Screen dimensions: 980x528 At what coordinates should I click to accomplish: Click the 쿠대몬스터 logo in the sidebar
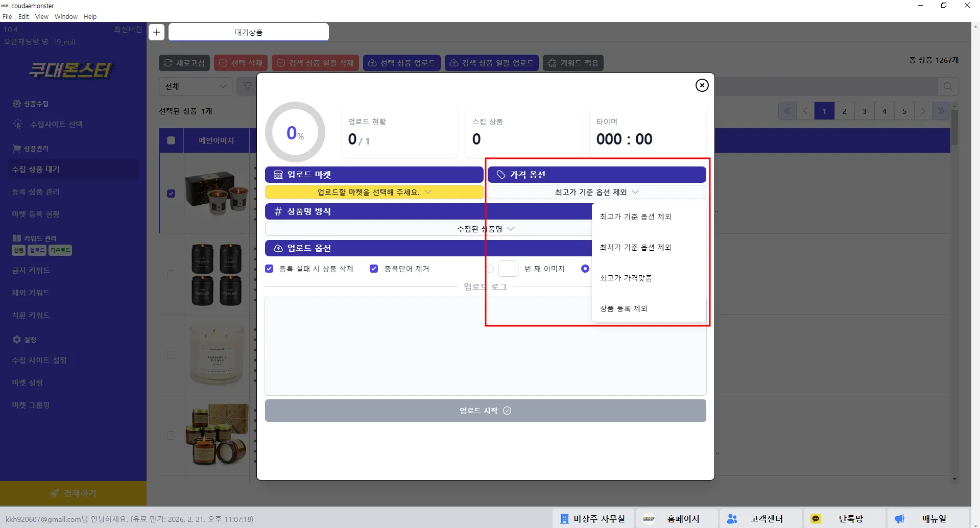pos(70,70)
